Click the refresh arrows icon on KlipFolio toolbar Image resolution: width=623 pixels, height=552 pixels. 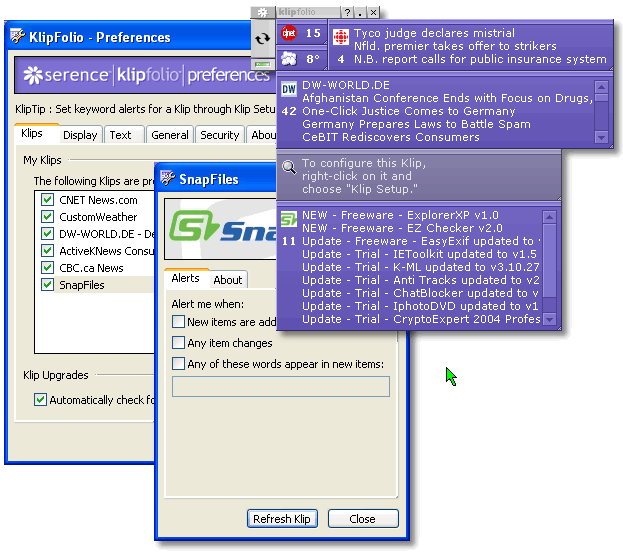pyautogui.click(x=263, y=39)
